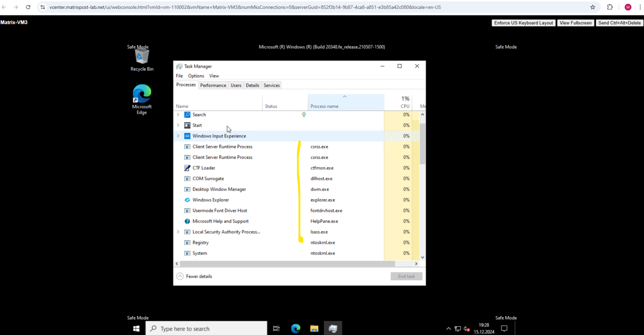Click the Search process magnifier icon
This screenshot has width=644, height=335.
tap(187, 114)
